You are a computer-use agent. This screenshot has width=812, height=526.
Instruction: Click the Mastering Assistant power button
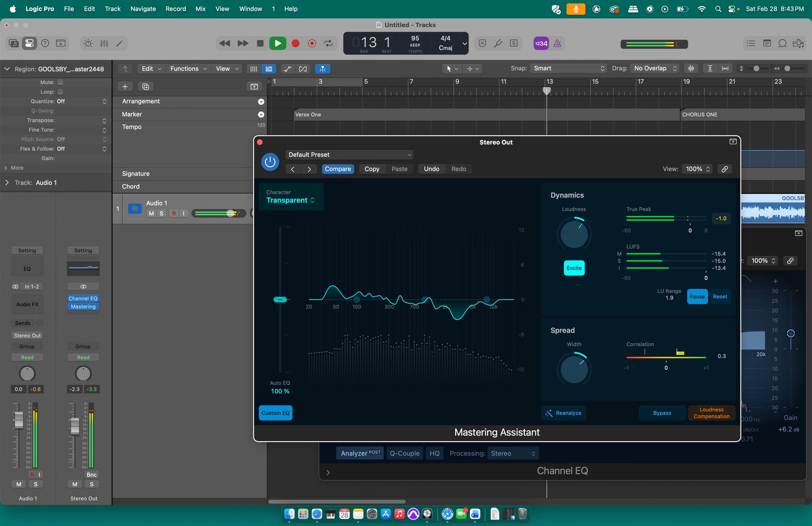[270, 162]
